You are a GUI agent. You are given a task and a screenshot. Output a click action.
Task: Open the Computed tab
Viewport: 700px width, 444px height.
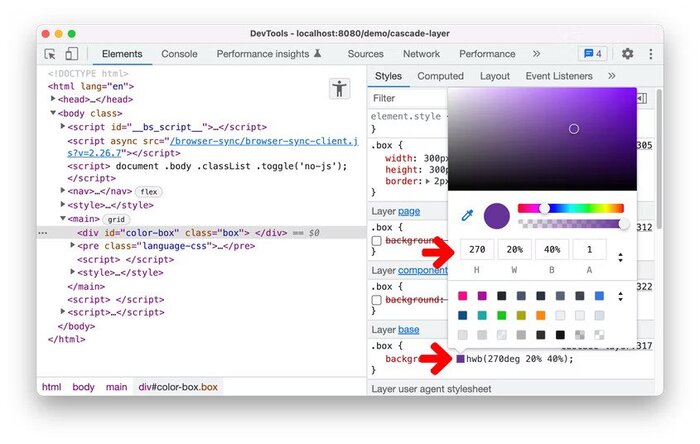(x=440, y=76)
